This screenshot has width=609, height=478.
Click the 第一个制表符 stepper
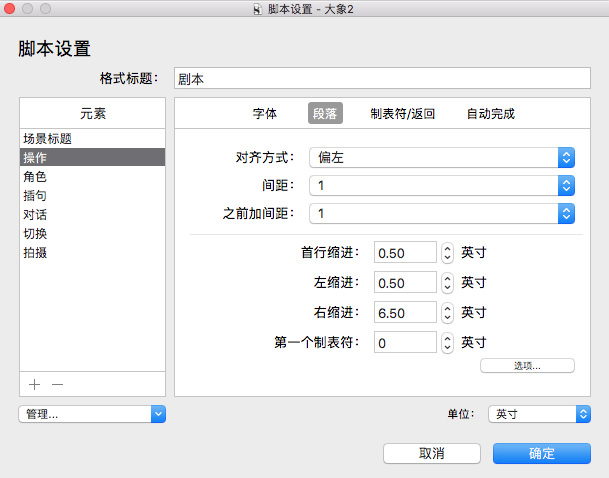tap(447, 343)
